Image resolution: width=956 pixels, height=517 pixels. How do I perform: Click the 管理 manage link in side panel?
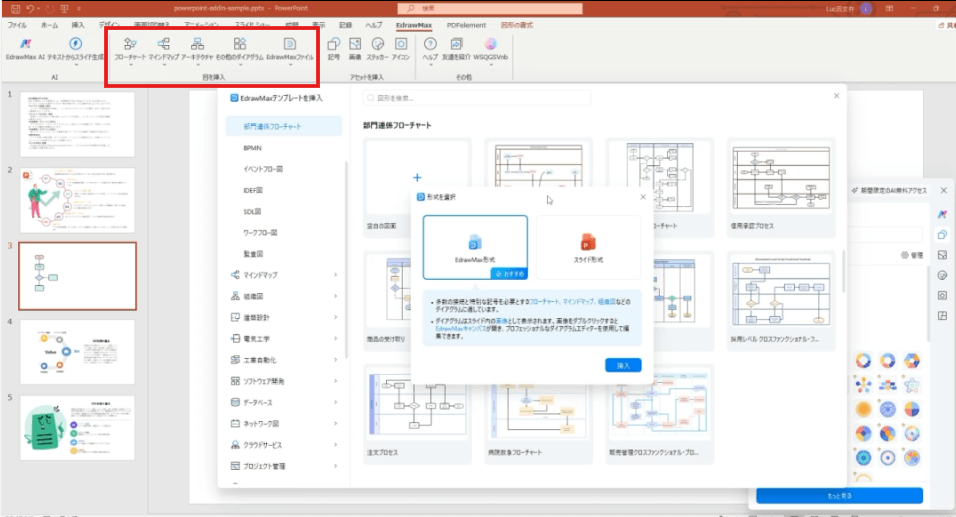[x=912, y=255]
